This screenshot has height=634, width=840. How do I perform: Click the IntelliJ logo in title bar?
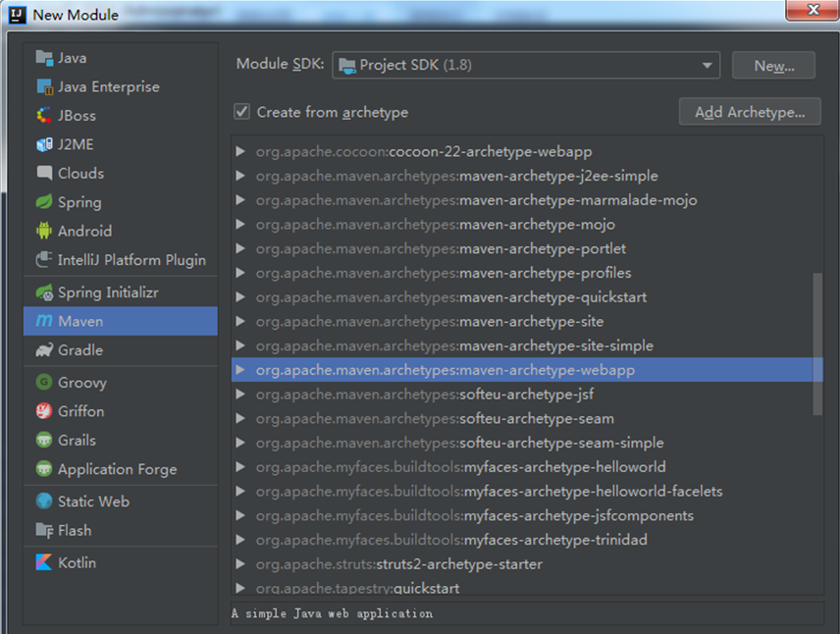tap(17, 15)
